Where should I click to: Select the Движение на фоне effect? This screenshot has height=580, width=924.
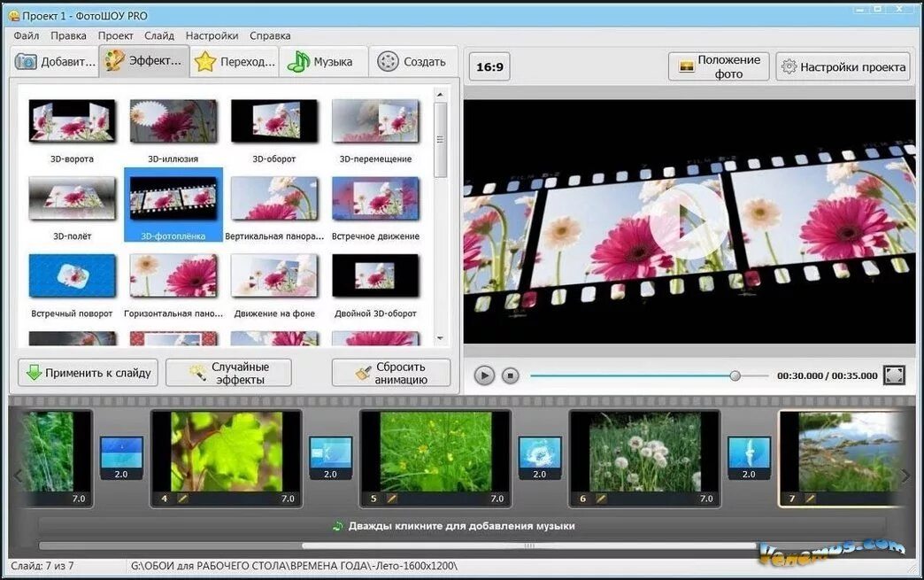pyautogui.click(x=274, y=285)
